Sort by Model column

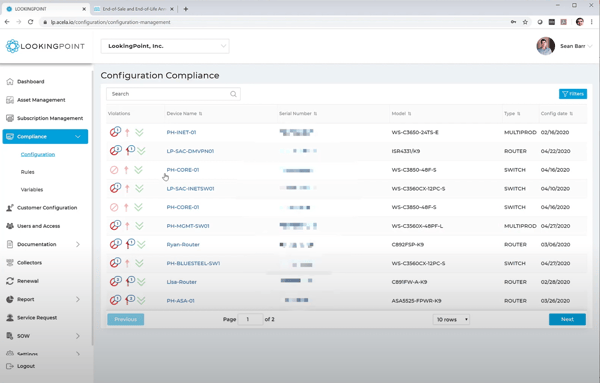coord(401,114)
